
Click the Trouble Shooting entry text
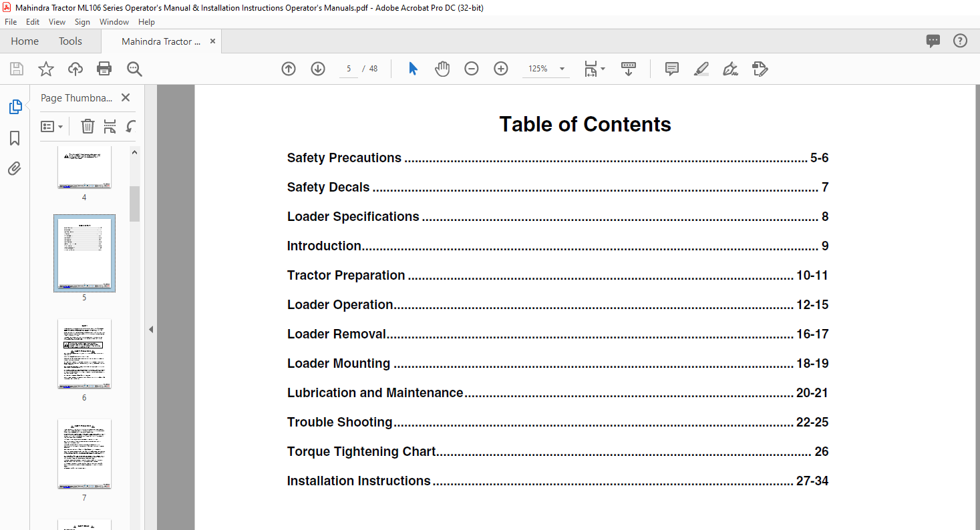point(340,423)
